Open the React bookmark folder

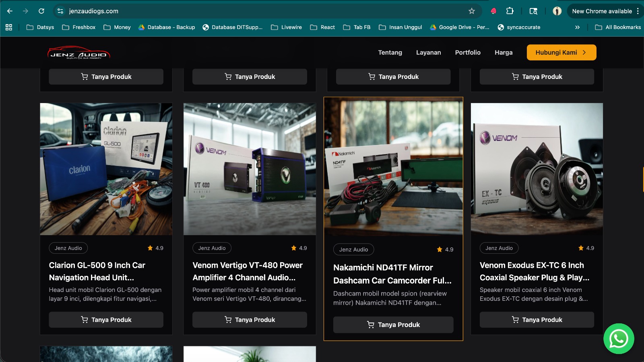[x=322, y=27]
